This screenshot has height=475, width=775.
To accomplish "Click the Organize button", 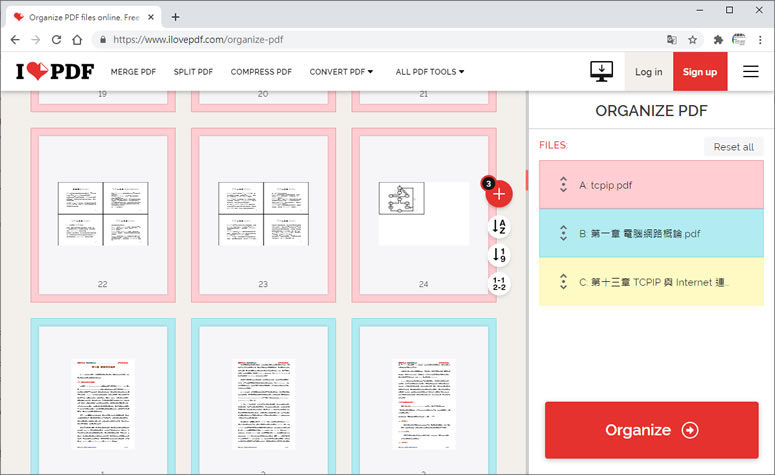I will point(651,430).
